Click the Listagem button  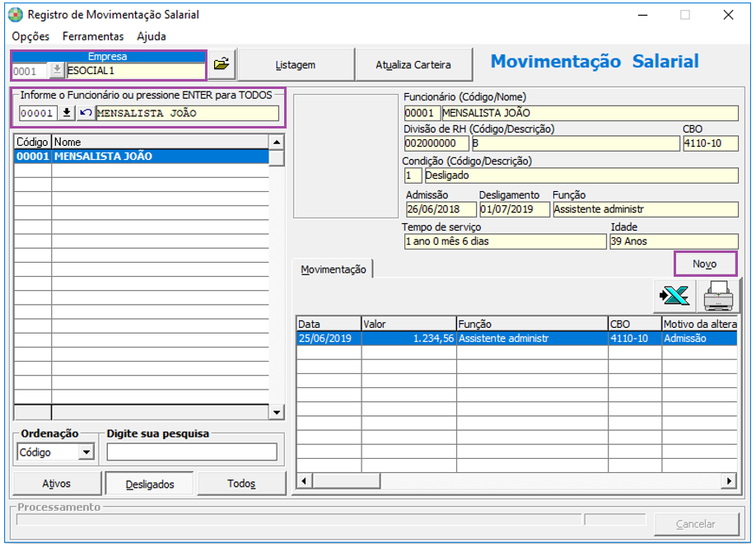click(296, 64)
